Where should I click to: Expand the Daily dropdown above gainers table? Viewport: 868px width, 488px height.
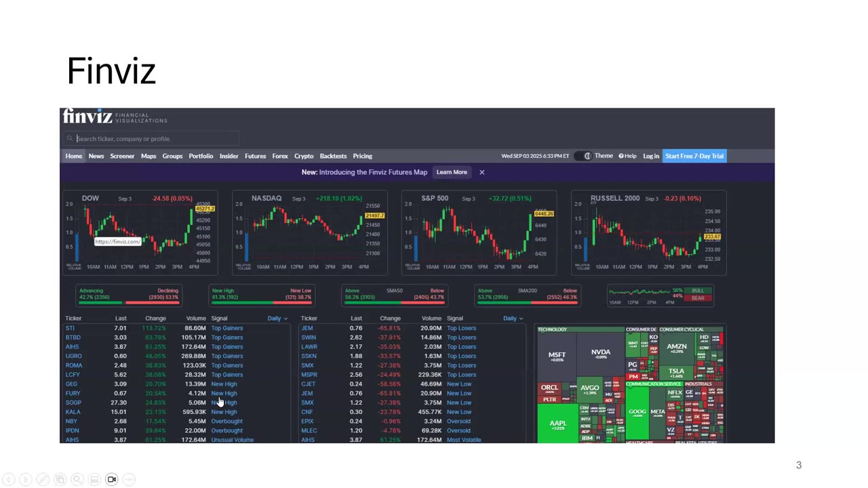(277, 319)
